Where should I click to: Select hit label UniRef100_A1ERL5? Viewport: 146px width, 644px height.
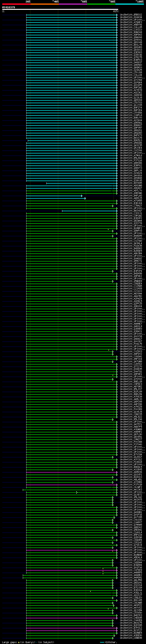coord(131,301)
